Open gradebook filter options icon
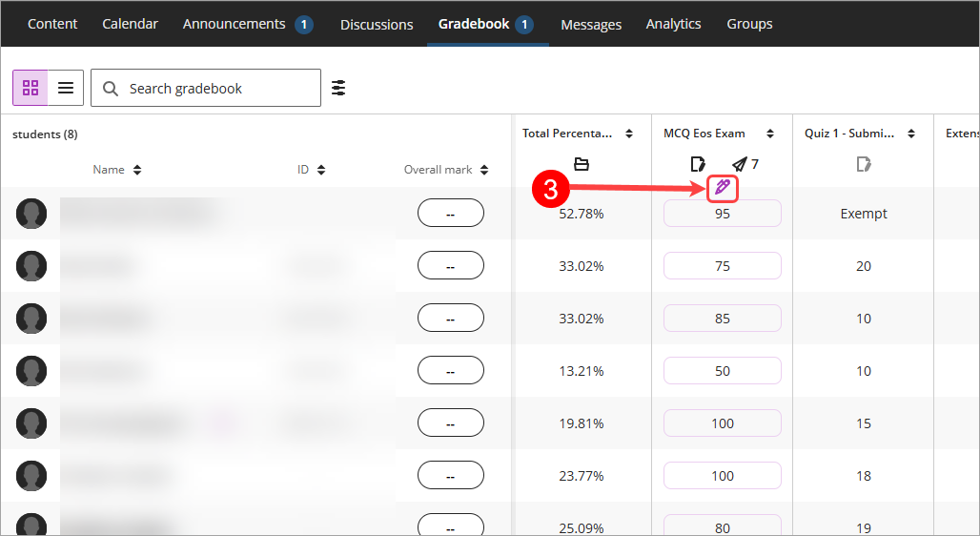The height and width of the screenshot is (536, 980). point(338,88)
